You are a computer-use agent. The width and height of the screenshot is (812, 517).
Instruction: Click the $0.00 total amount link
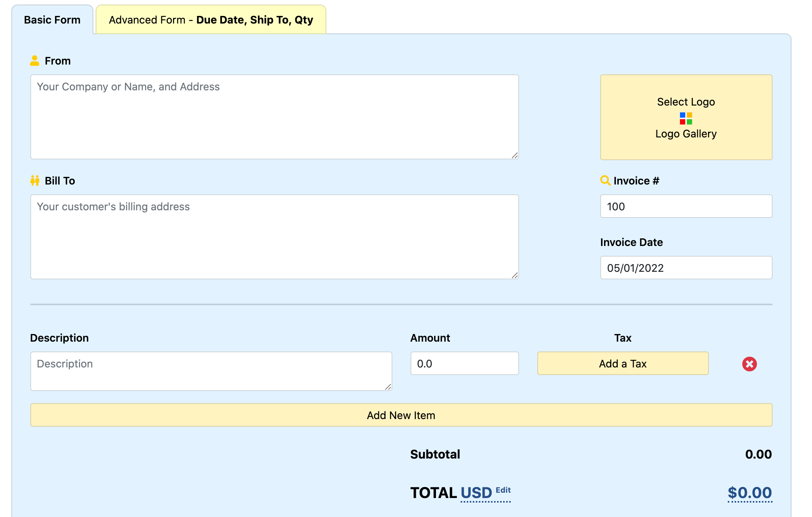749,493
